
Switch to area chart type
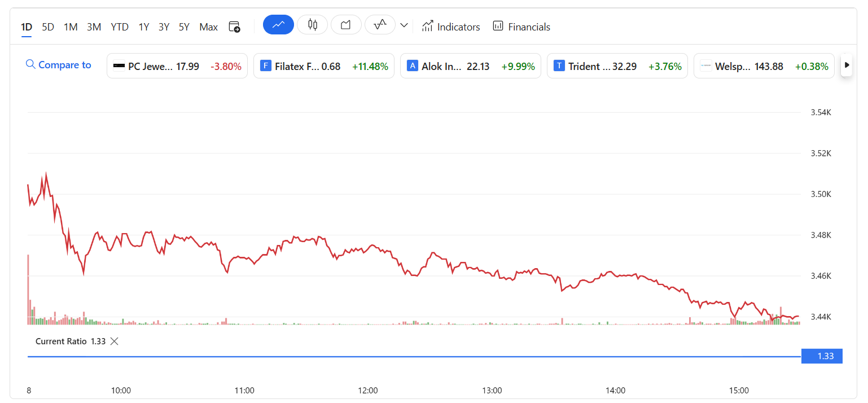tap(346, 25)
